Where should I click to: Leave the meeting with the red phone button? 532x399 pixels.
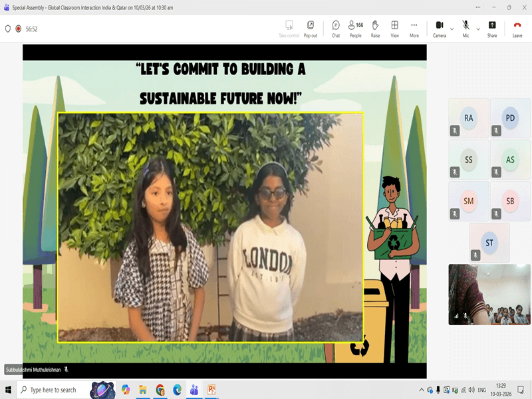tap(517, 29)
